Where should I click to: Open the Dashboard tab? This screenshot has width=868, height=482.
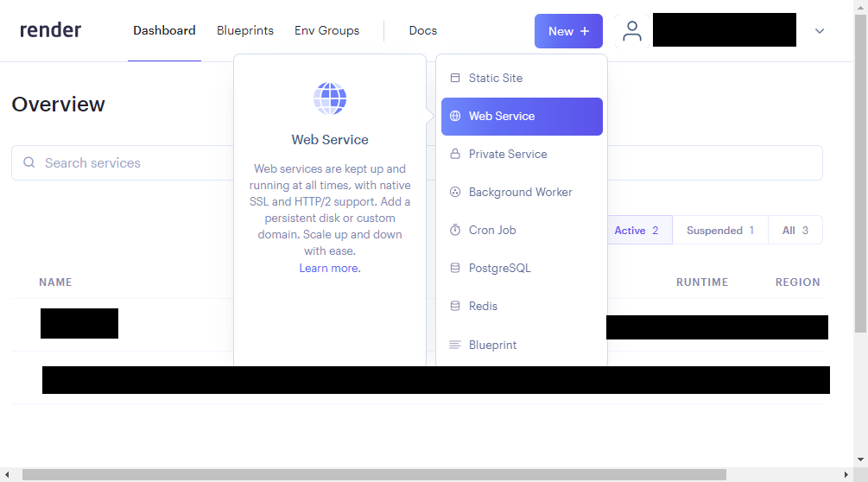pos(164,30)
